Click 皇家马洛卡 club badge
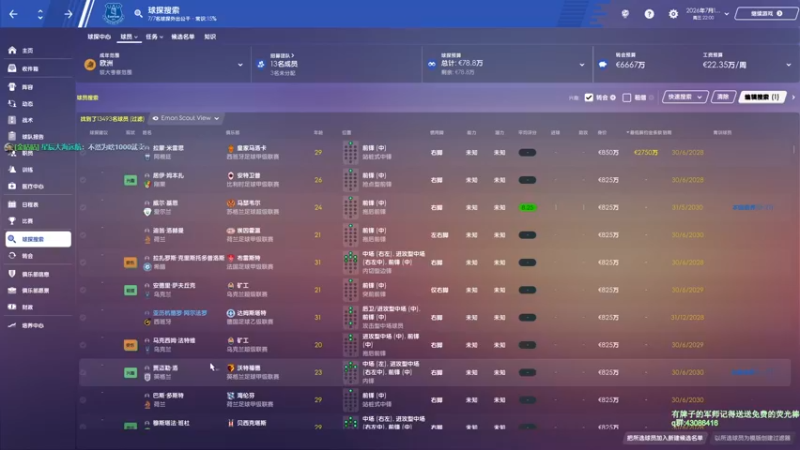 231,148
